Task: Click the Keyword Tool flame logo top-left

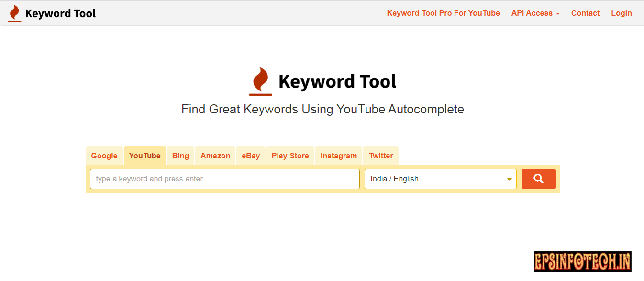Action: pyautogui.click(x=14, y=13)
